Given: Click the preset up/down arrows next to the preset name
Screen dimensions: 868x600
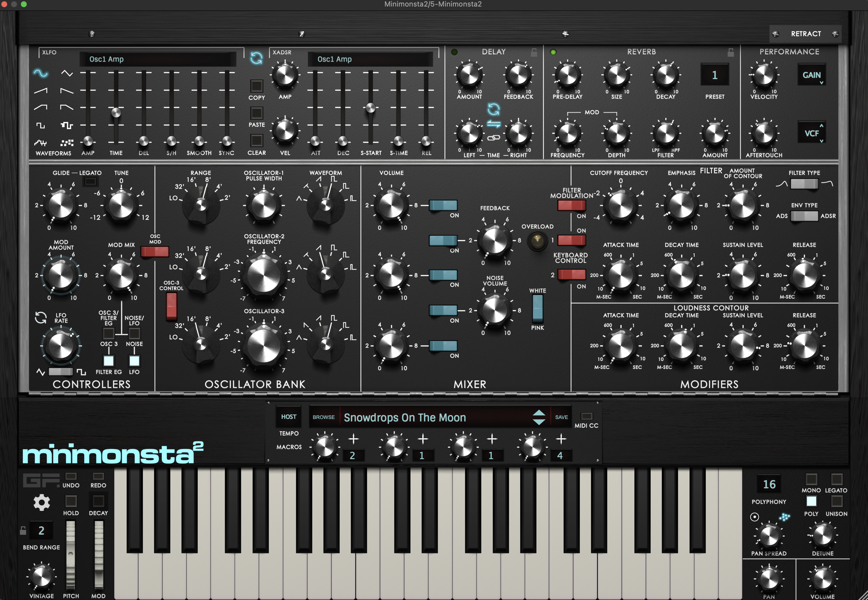Looking at the screenshot, I should coord(539,417).
